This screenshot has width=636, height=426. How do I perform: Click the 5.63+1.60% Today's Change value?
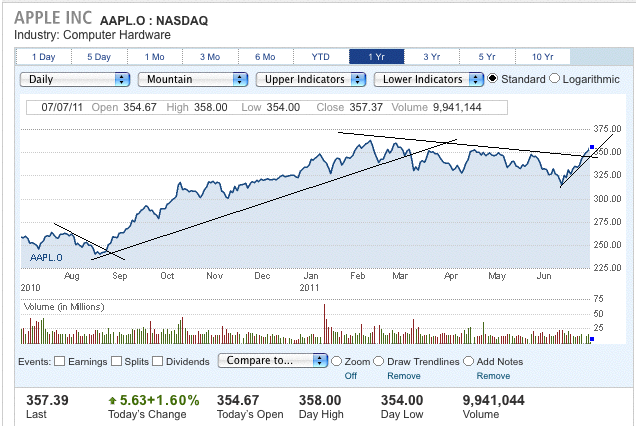click(159, 400)
